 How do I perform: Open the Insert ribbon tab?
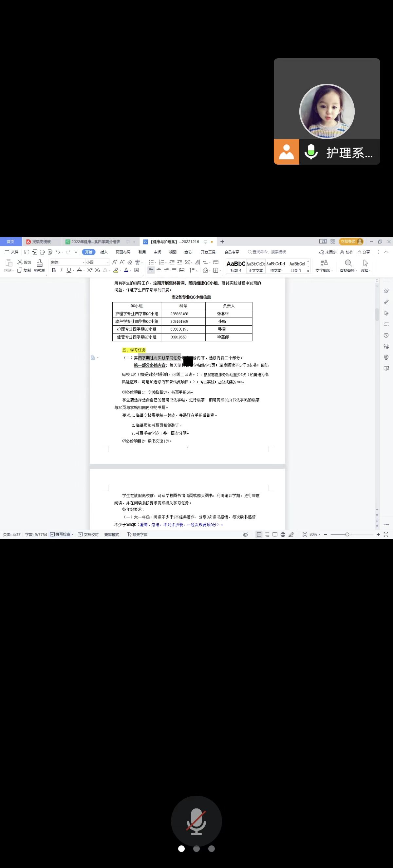[x=104, y=252]
